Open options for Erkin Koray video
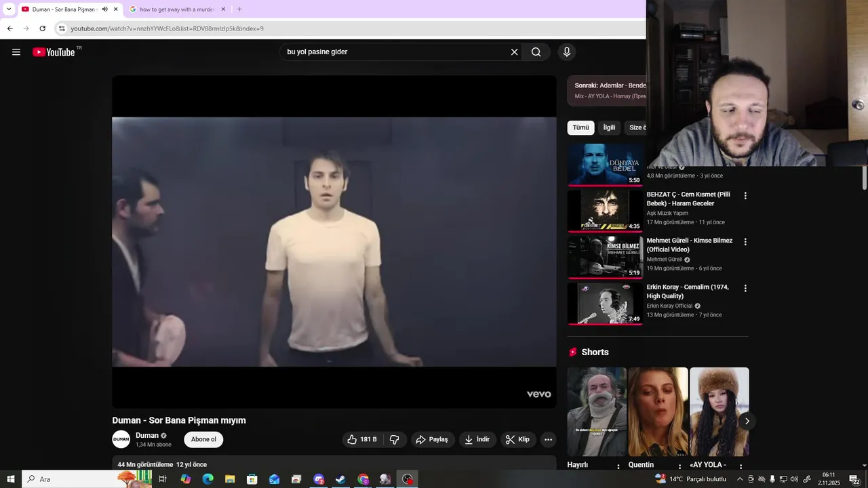868x488 pixels. tap(745, 288)
